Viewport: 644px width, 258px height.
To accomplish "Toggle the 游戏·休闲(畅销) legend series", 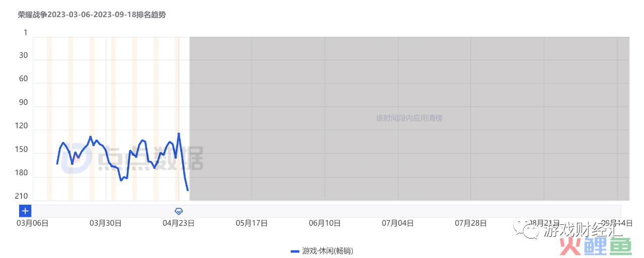I will pyautogui.click(x=322, y=250).
